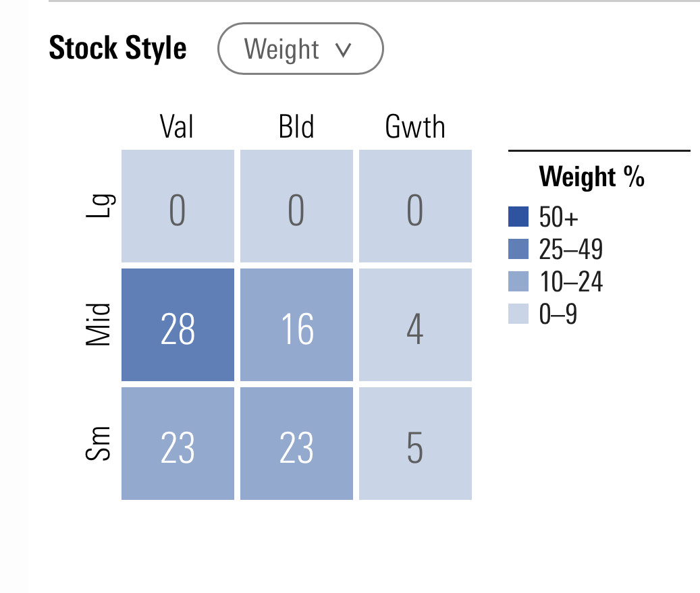This screenshot has width=700, height=593.
Task: Open the Weight dropdown selector
Action: click(300, 49)
